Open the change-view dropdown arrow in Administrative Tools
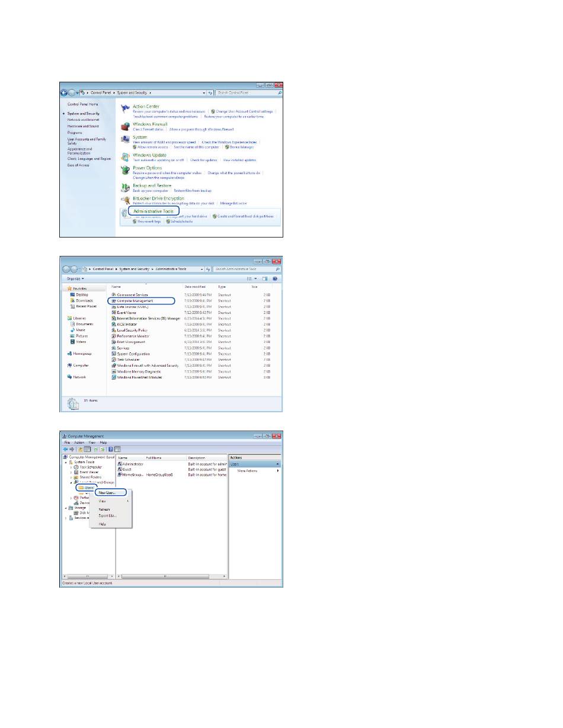Viewport: 563px width, 728px height. point(256,278)
